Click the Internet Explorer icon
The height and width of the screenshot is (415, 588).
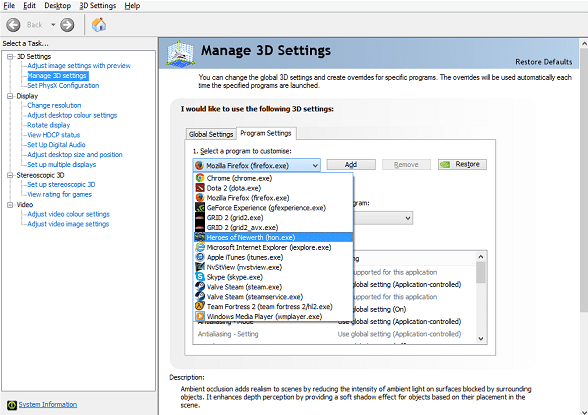pos(200,247)
